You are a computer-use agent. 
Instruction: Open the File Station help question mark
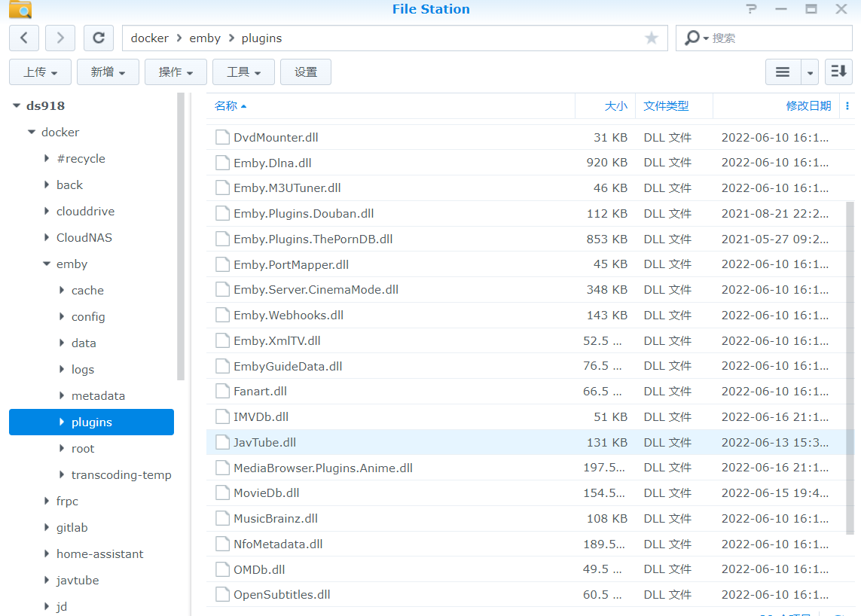(751, 9)
